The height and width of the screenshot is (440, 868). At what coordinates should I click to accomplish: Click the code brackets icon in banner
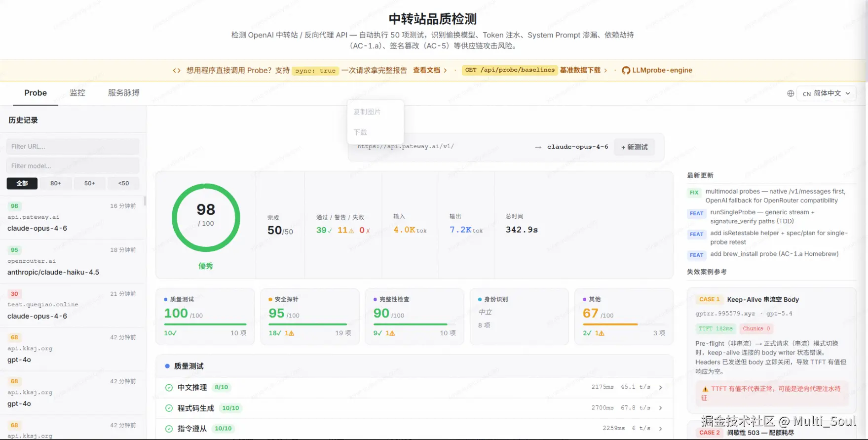pos(177,71)
